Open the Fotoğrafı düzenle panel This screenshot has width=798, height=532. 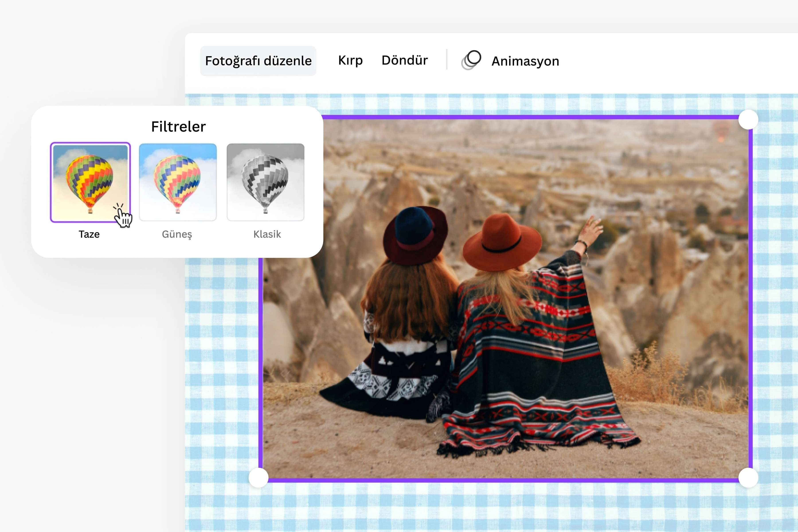coord(258,61)
